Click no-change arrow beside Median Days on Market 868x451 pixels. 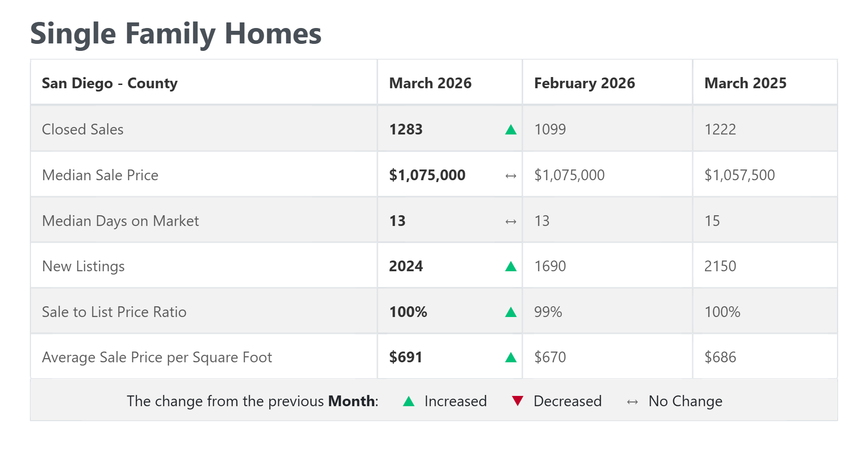[x=511, y=222]
